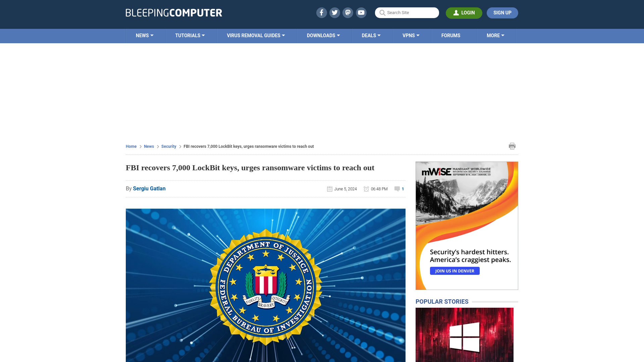Click the search input field
The height and width of the screenshot is (362, 644).
(407, 12)
